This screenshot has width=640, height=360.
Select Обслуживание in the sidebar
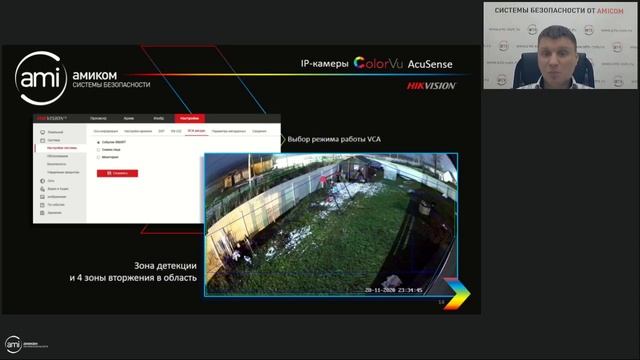click(58, 156)
